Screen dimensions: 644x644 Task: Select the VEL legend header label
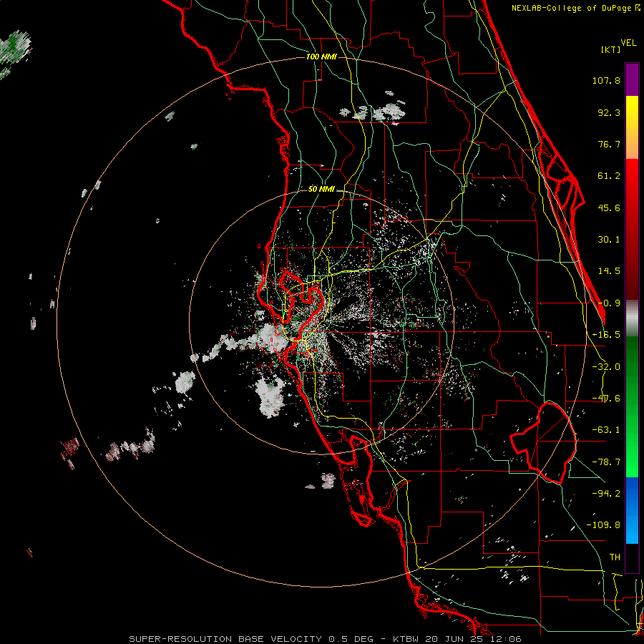[628, 43]
